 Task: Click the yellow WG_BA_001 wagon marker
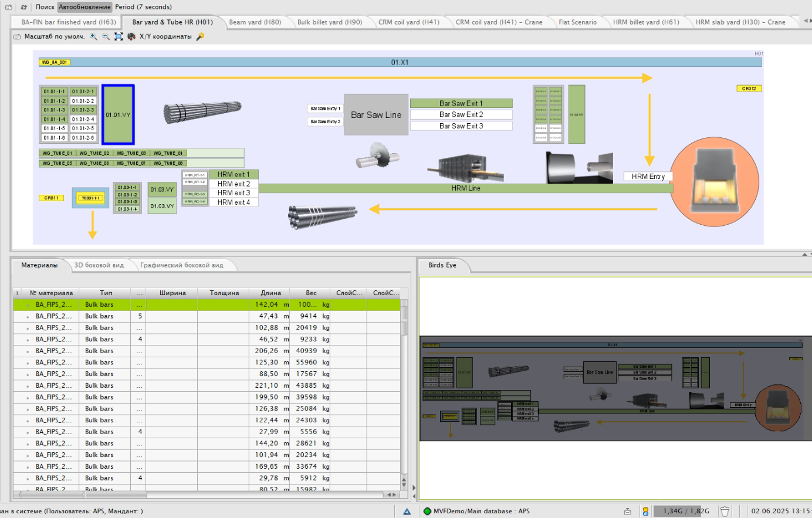[x=55, y=62]
